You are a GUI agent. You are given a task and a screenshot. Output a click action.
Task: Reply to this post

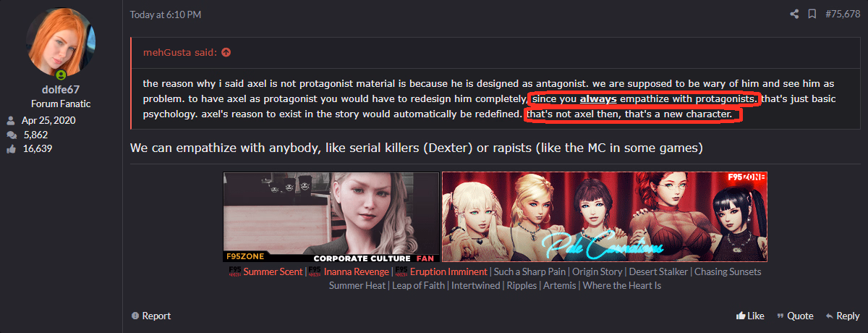(x=843, y=316)
